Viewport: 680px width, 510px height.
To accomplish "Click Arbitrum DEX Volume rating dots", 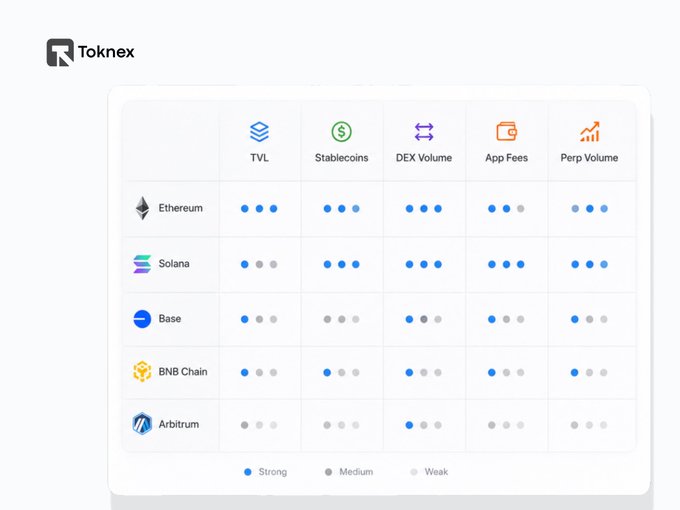I will point(424,425).
